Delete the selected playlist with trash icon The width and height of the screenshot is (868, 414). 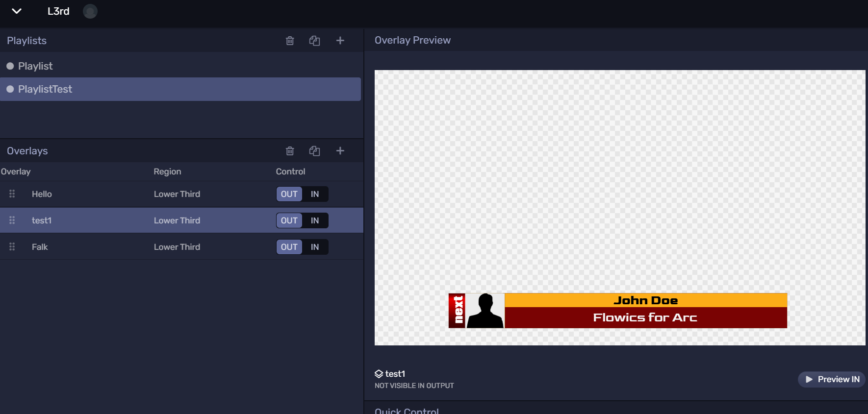pos(290,41)
